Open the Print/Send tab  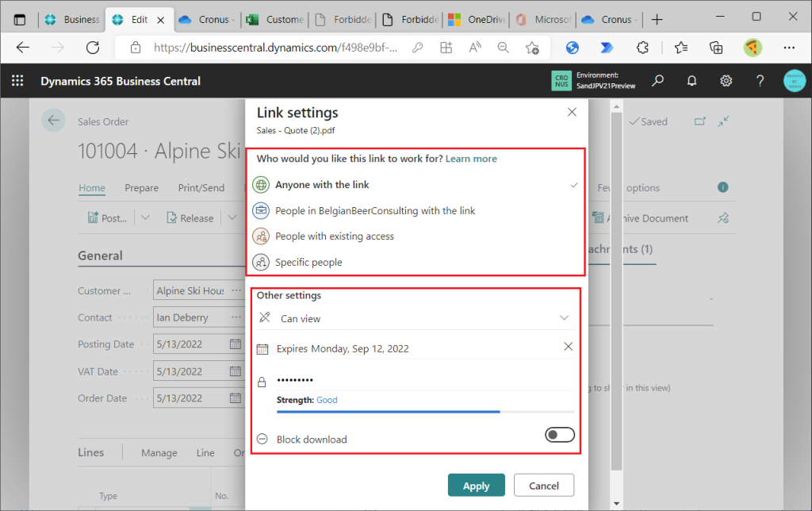[201, 187]
